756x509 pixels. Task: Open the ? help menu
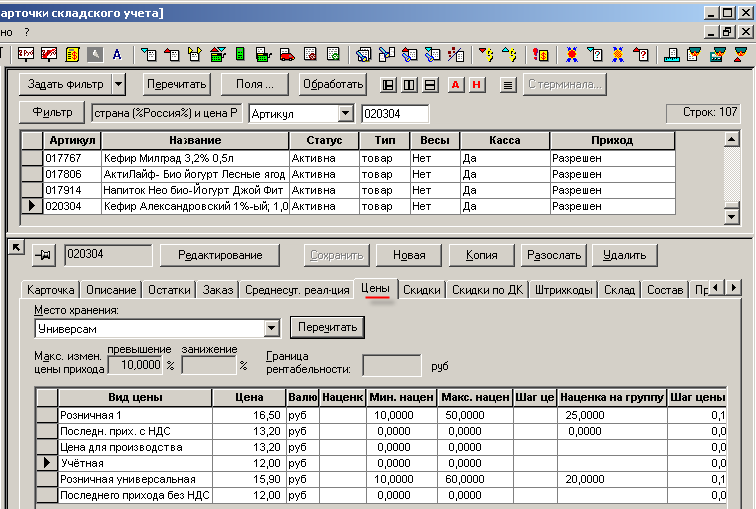(27, 32)
